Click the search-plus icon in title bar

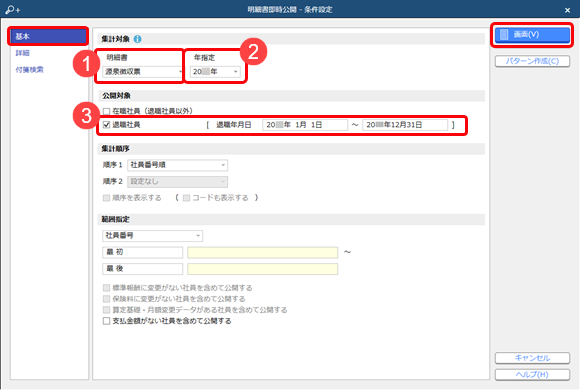pos(13,10)
